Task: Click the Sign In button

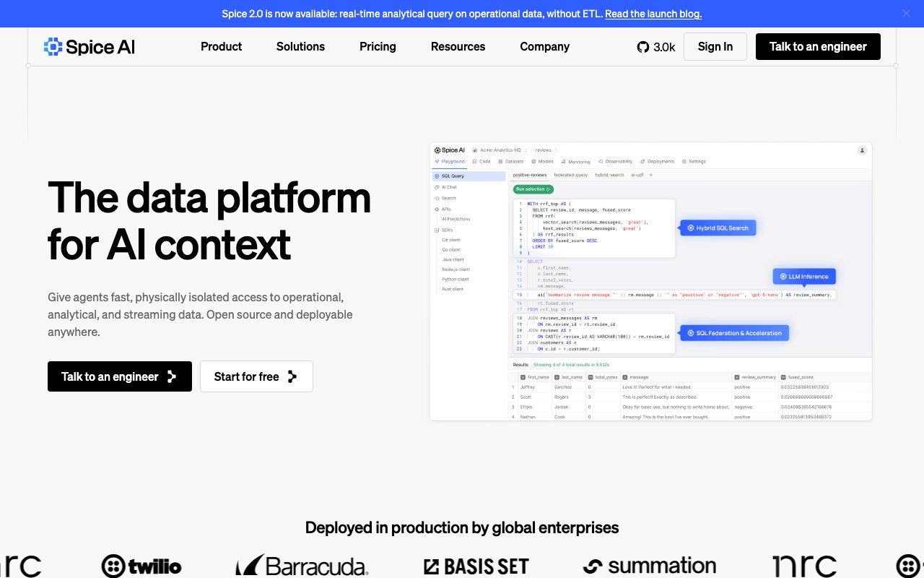Action: (715, 46)
